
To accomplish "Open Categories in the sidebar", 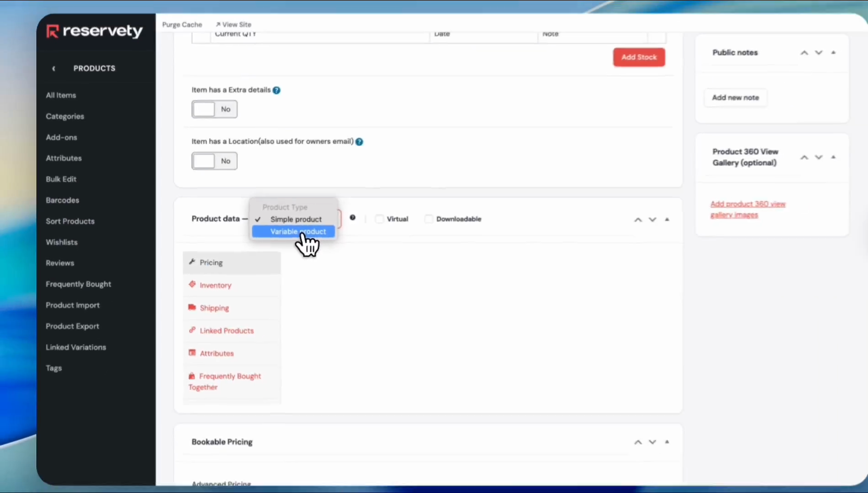I will 65,116.
